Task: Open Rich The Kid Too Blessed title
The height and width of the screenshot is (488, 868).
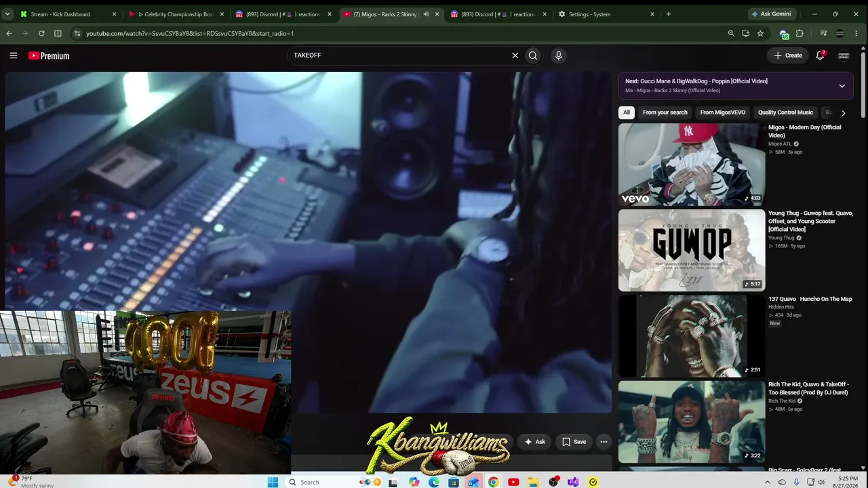Action: pyautogui.click(x=808, y=388)
